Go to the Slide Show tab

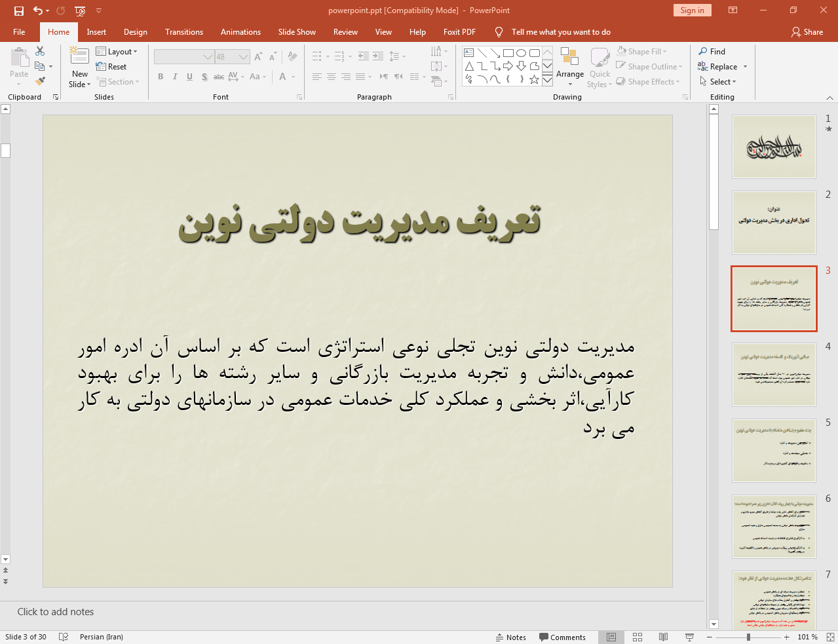pos(297,31)
